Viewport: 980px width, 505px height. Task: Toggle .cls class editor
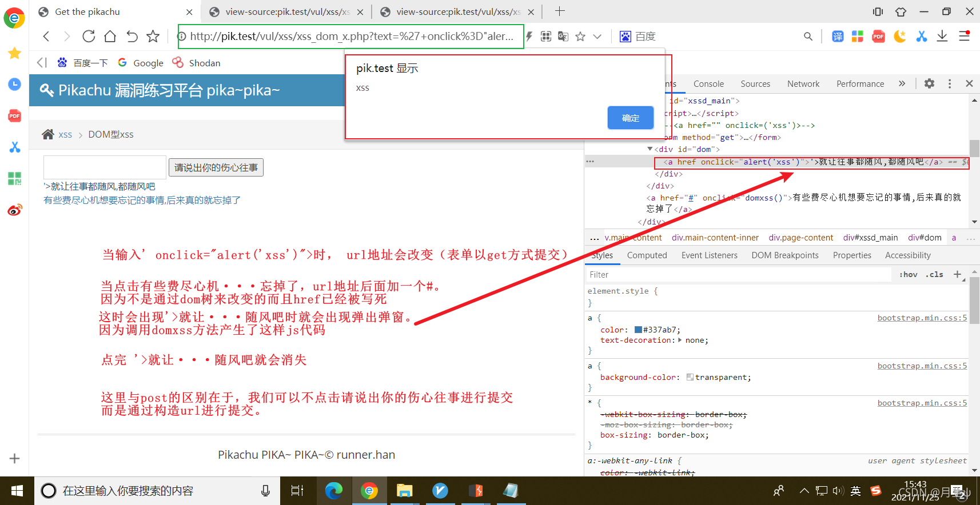click(934, 275)
